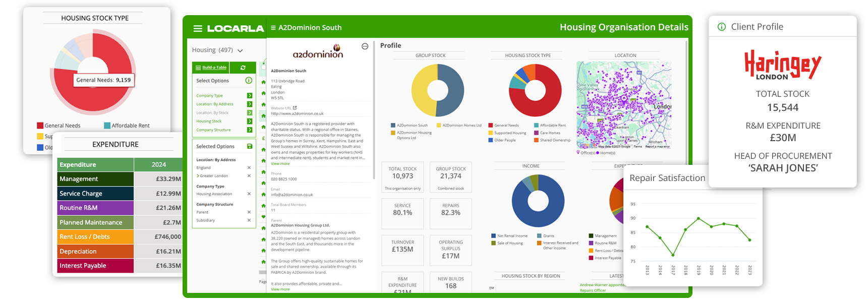Screen dimensions: 868x304
Task: Open the Locarla hamburger main menu
Action: 198,29
